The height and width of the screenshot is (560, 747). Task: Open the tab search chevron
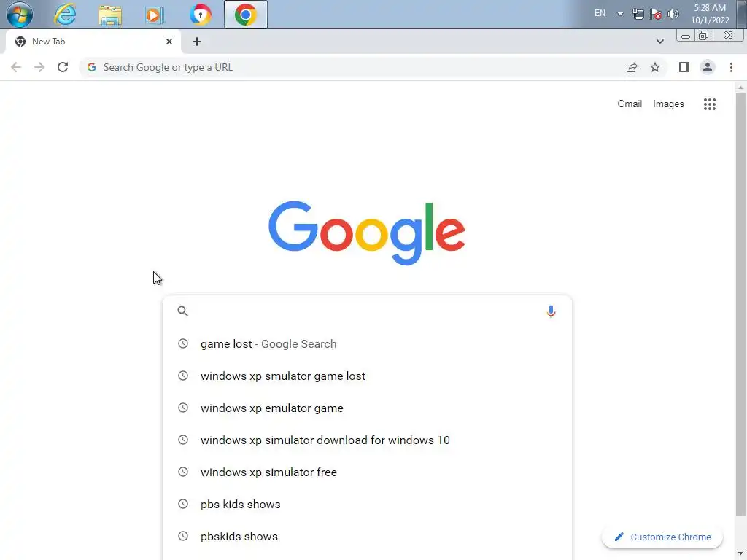(x=659, y=42)
